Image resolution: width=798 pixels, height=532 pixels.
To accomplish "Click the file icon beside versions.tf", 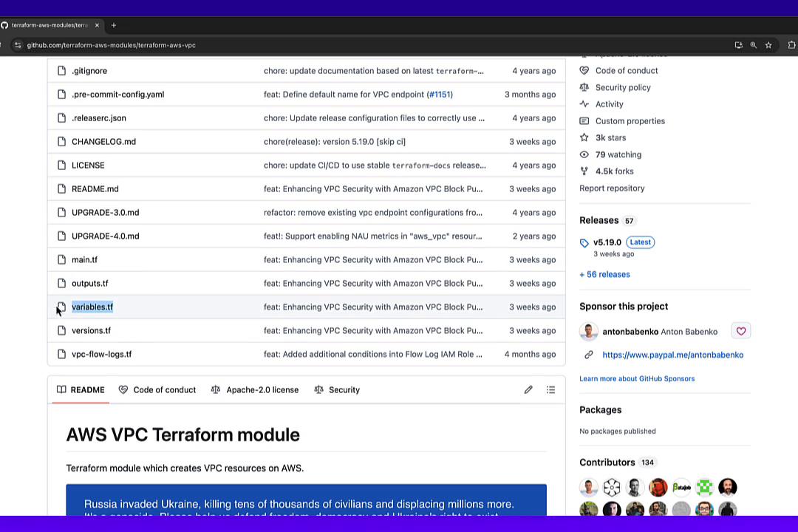I will tap(61, 330).
